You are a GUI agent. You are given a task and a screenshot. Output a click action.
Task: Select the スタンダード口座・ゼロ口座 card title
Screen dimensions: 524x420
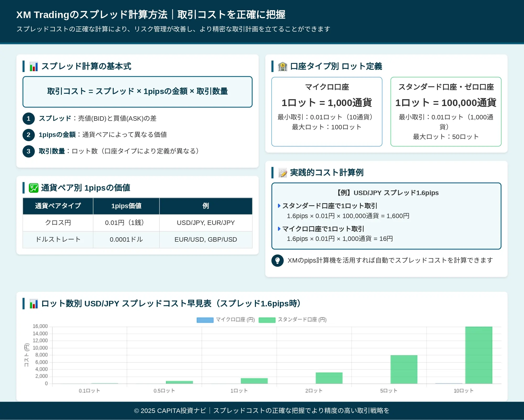[446, 87]
